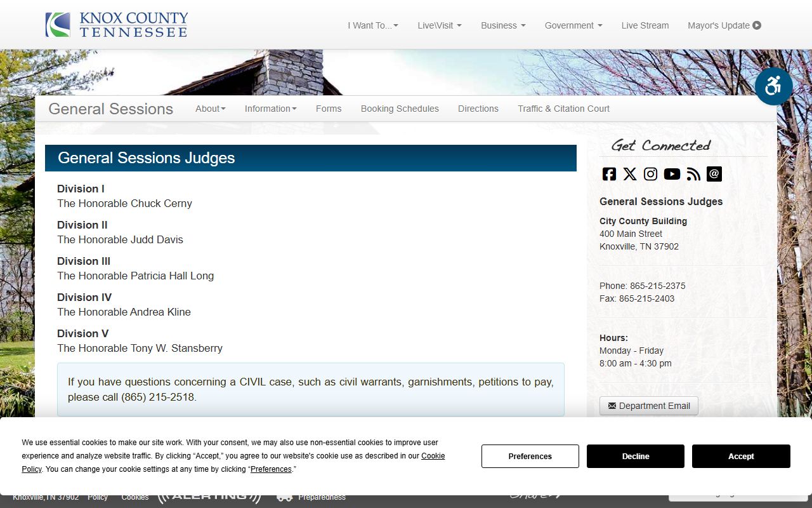Select 'The Honorable Tony W. Stansberry'
Viewport: 812px width, 508px height.
(x=140, y=348)
